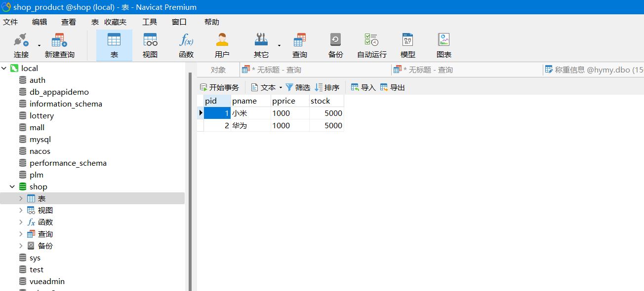Screen dimensions: 644x291
Task: Click the pname column header
Action: (251, 101)
